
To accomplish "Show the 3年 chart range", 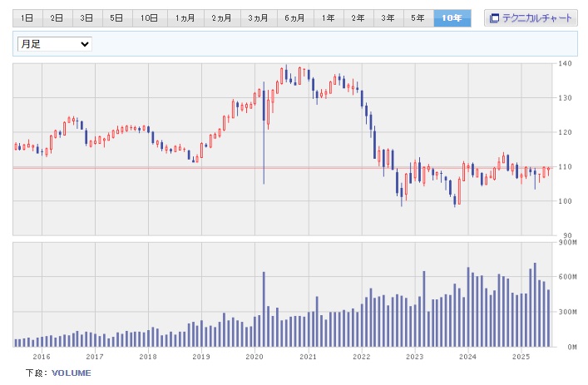I will point(388,18).
